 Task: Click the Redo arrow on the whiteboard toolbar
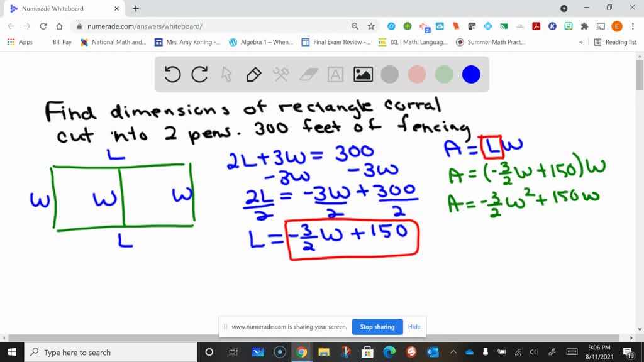tap(198, 74)
